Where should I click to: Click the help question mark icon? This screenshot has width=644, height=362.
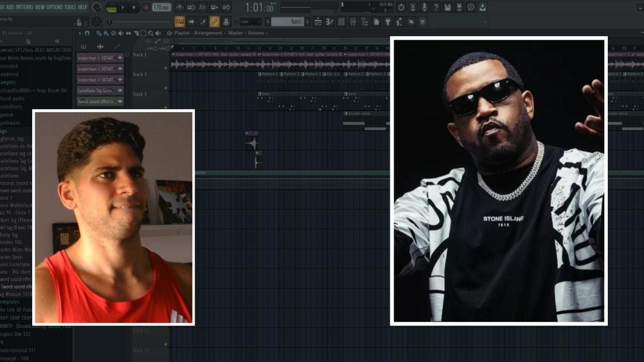click(436, 8)
